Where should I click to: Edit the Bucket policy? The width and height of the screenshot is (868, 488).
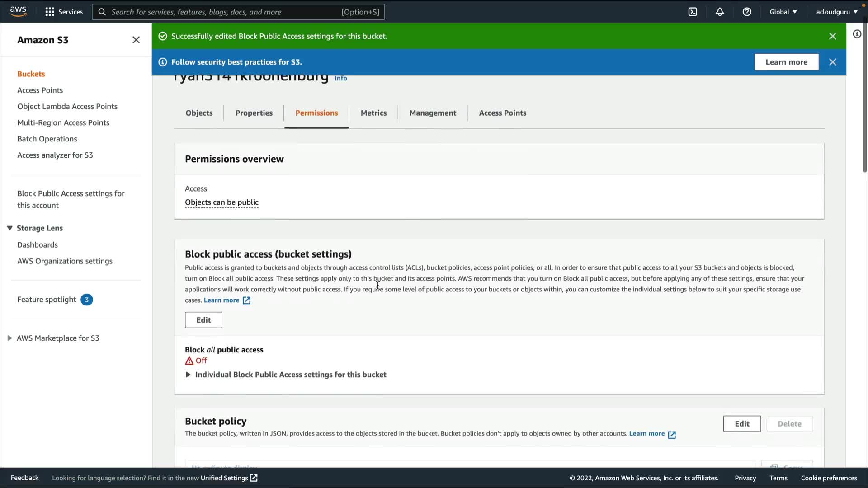tap(741, 424)
